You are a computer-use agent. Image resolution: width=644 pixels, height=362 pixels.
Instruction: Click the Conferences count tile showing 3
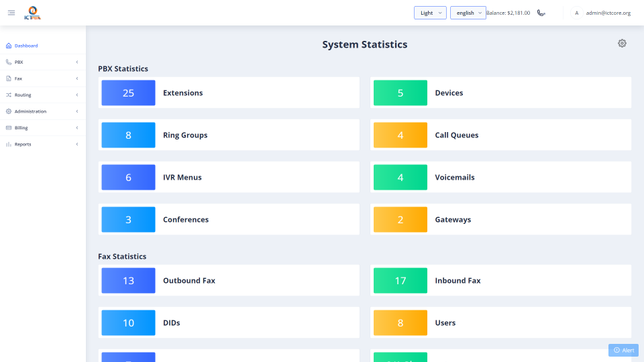[129, 220]
